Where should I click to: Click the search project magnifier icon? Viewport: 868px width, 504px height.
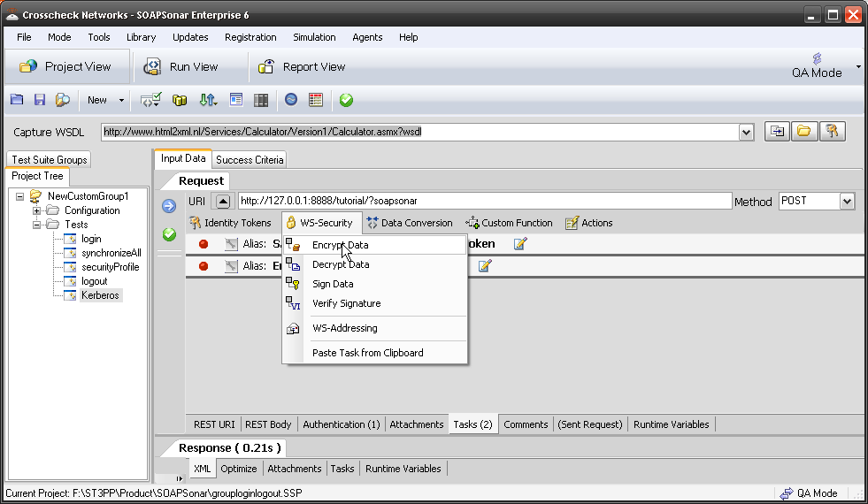click(x=63, y=100)
